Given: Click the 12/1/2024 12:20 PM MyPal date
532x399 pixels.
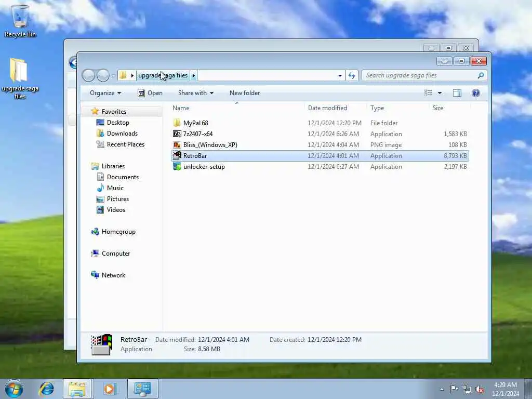Looking at the screenshot, I should (335, 123).
